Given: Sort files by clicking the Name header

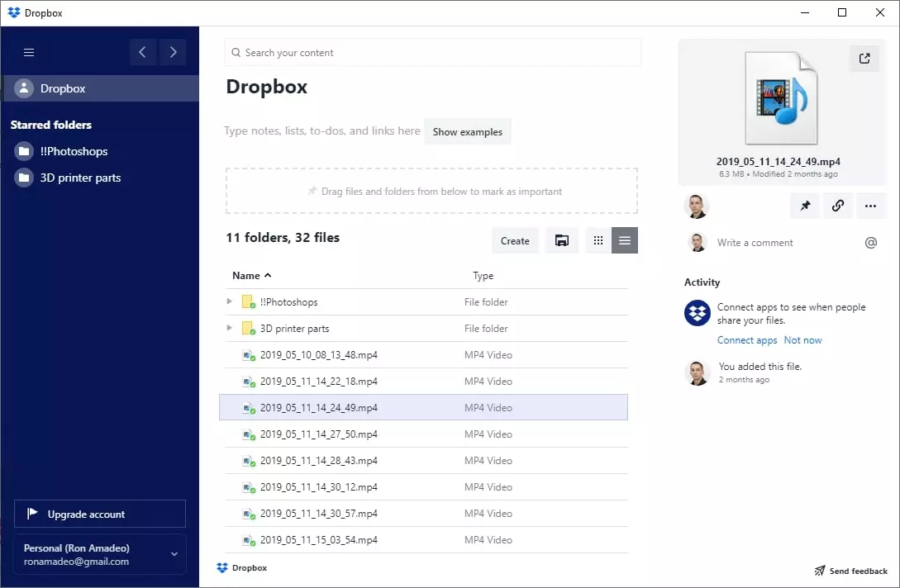Looking at the screenshot, I should [245, 275].
